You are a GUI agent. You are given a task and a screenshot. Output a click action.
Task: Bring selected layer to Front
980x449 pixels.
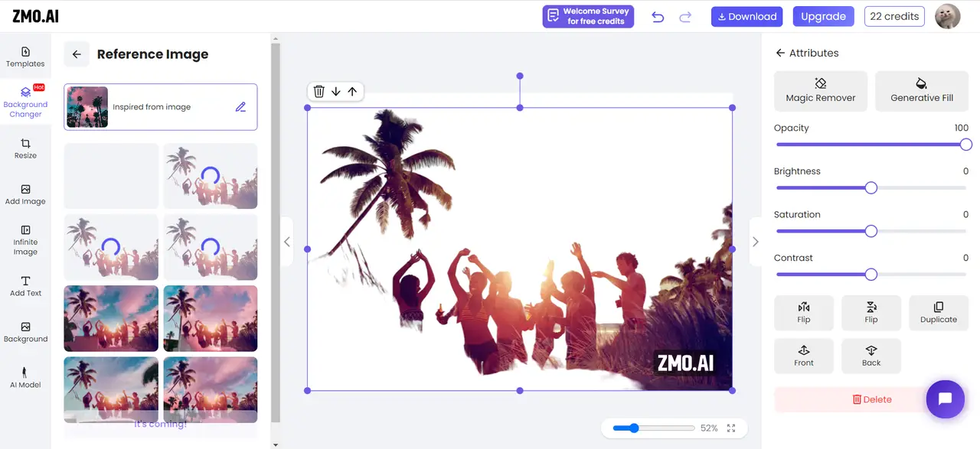(804, 356)
